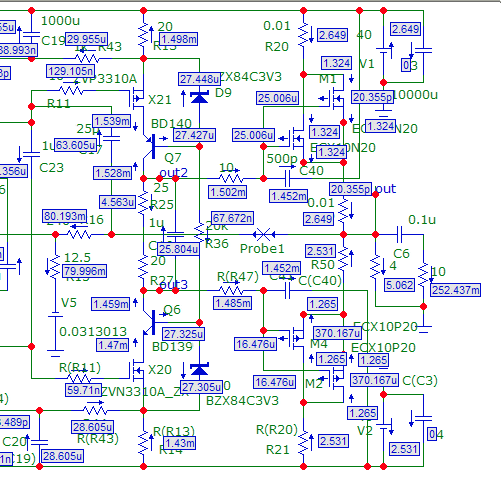Select the R27 resistor symbol
The image size is (501, 497).
[143, 267]
